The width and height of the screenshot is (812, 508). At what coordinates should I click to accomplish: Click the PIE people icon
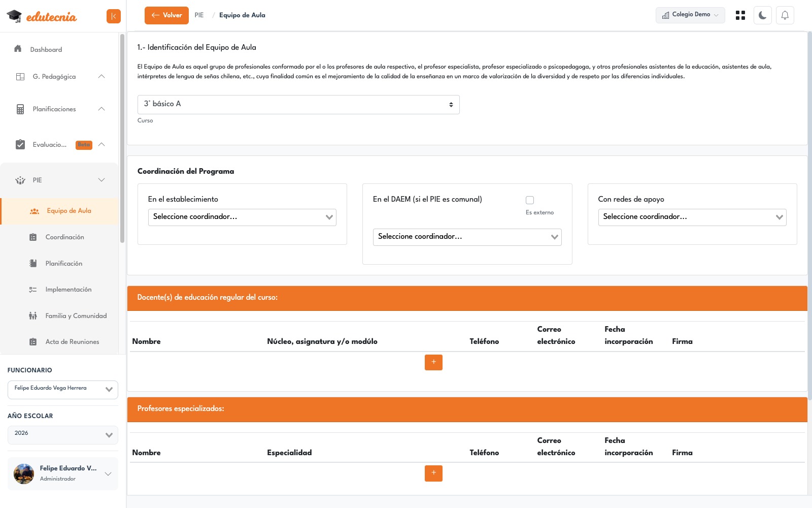click(x=20, y=180)
